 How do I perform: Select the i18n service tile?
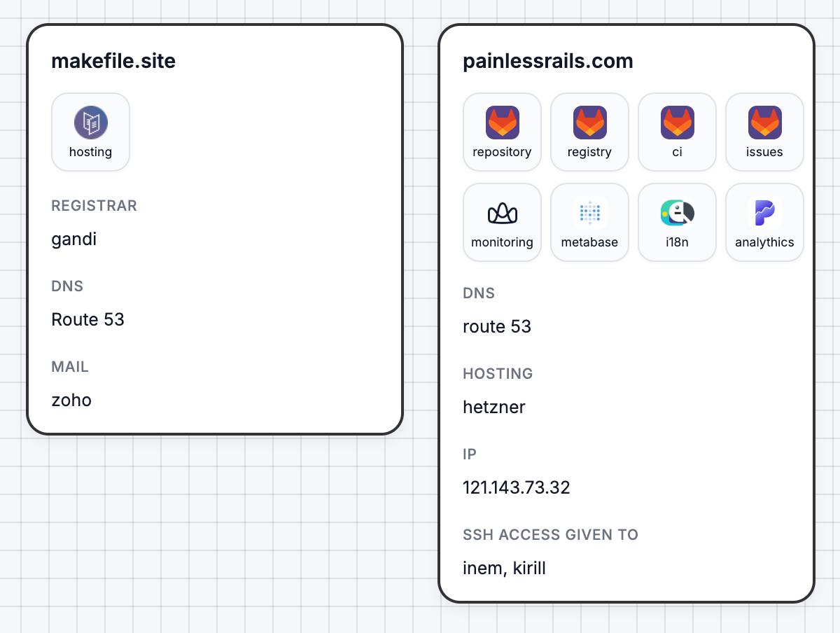(677, 222)
